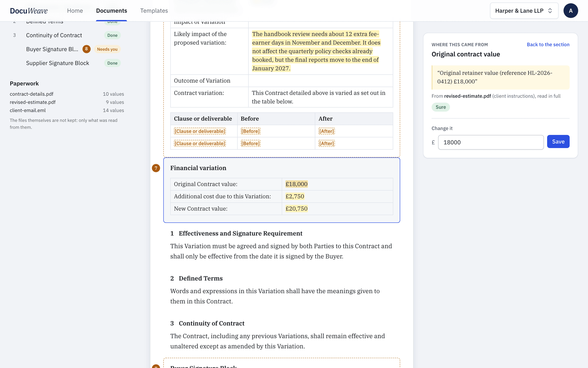Click the Done badge for Continuity of Contract
The height and width of the screenshot is (368, 588).
point(112,35)
